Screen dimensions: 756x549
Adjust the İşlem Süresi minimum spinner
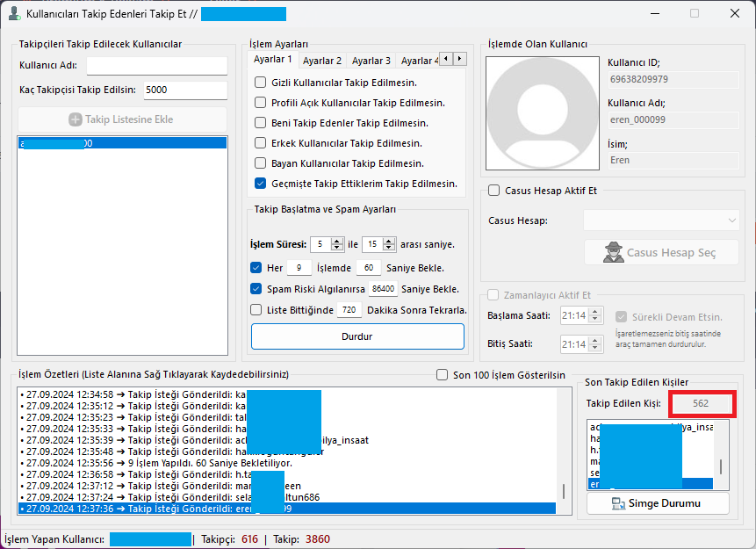(x=337, y=244)
